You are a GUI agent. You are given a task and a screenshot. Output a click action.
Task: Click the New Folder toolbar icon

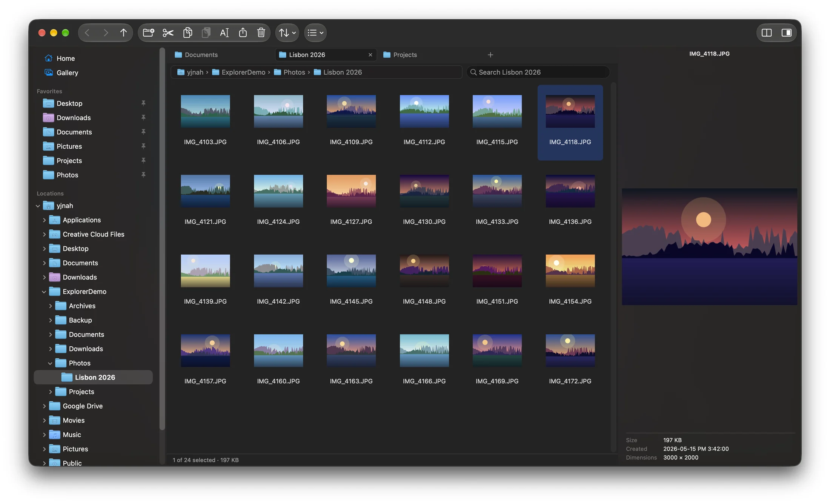pos(148,33)
